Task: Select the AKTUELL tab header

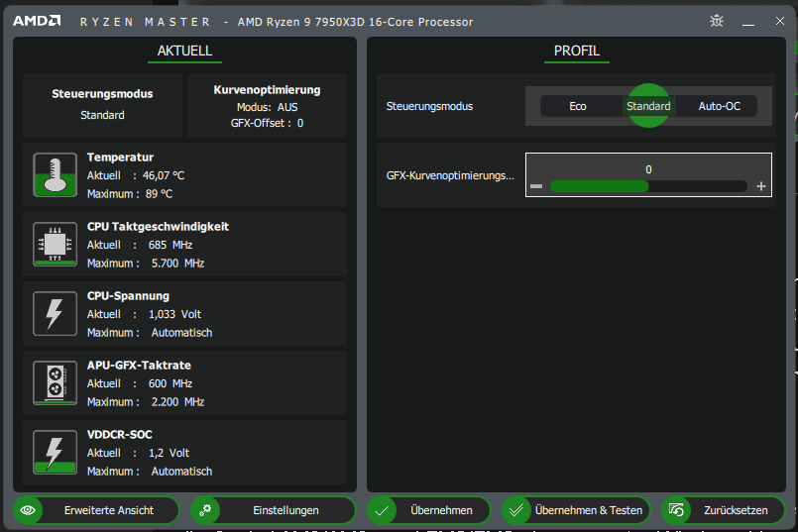Action: click(184, 51)
